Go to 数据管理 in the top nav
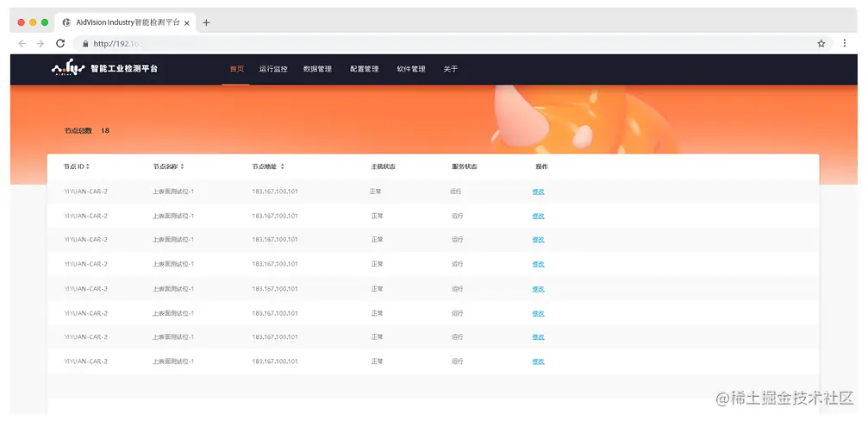This screenshot has height=421, width=868. point(318,69)
